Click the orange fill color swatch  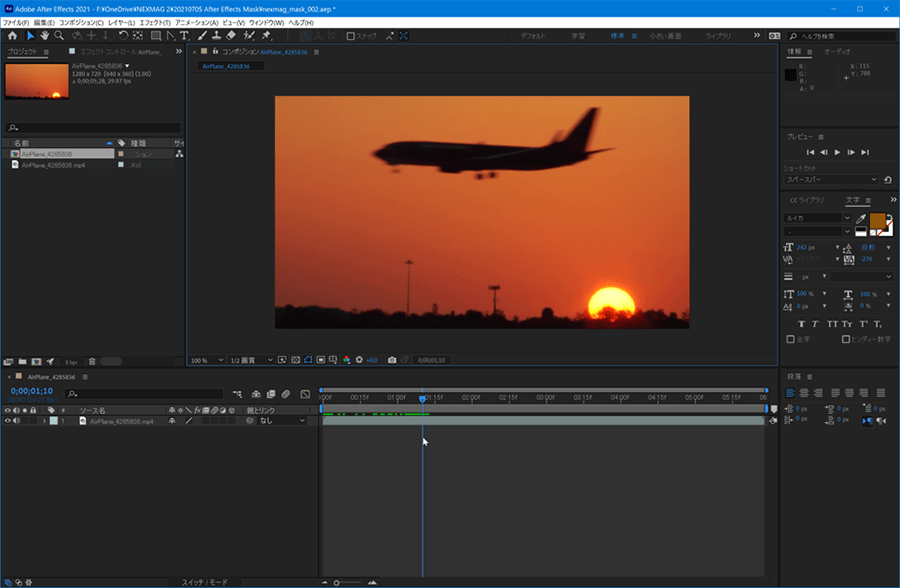tap(877, 220)
